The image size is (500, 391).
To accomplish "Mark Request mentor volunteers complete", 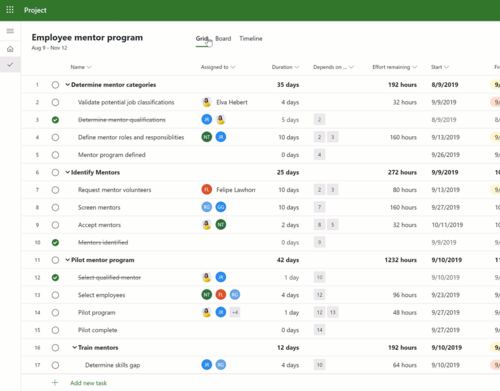I will tap(55, 190).
